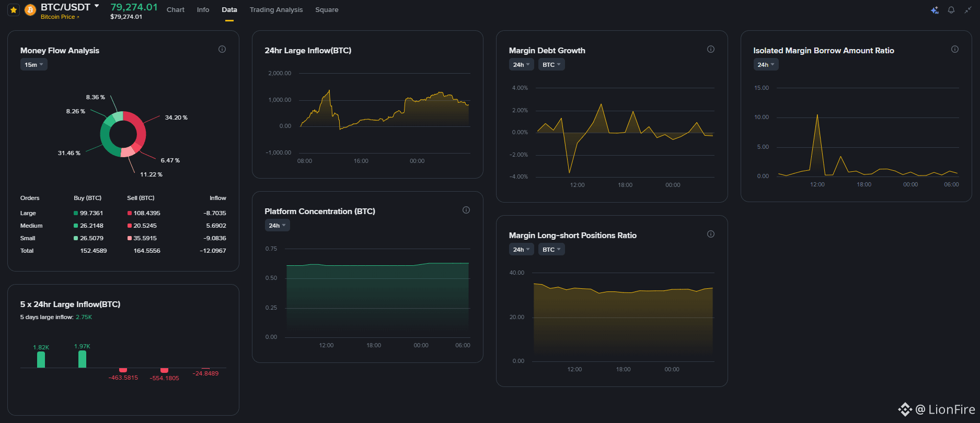The height and width of the screenshot is (423, 980).
Task: Open the Square tab
Action: 327,10
